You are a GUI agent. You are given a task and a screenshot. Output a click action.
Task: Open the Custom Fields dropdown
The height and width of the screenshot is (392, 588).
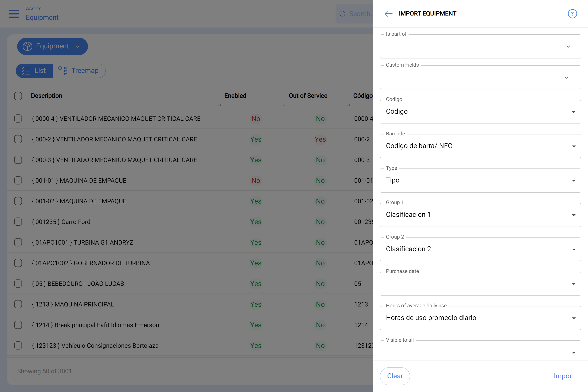click(566, 78)
